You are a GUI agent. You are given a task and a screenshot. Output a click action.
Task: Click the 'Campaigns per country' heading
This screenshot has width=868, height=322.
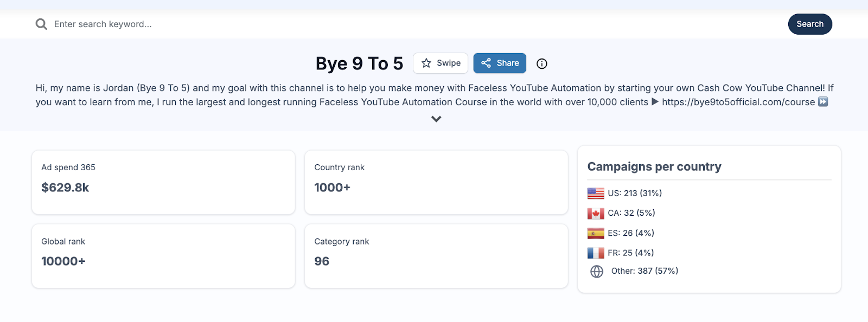pyautogui.click(x=654, y=166)
